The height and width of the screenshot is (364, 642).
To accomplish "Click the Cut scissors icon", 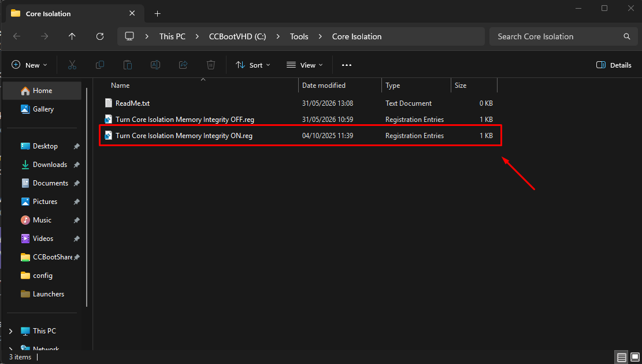I will point(72,65).
